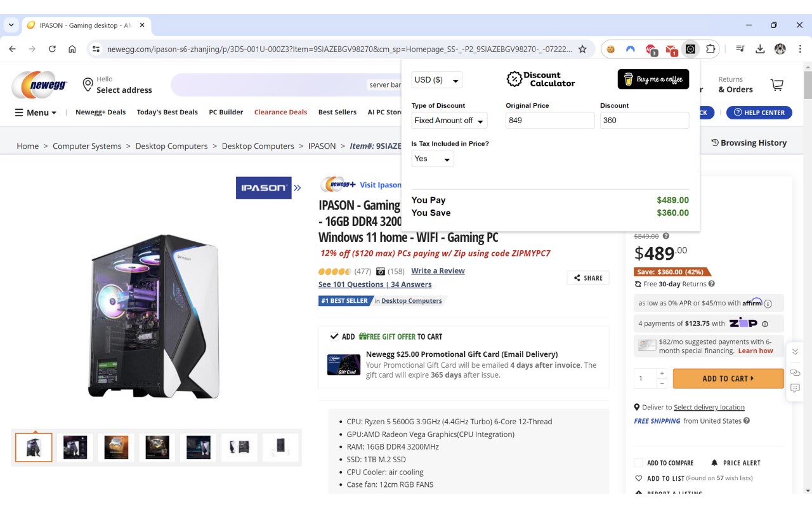Tick the free gift offer checkmark
This screenshot has height=508, width=812.
click(334, 337)
